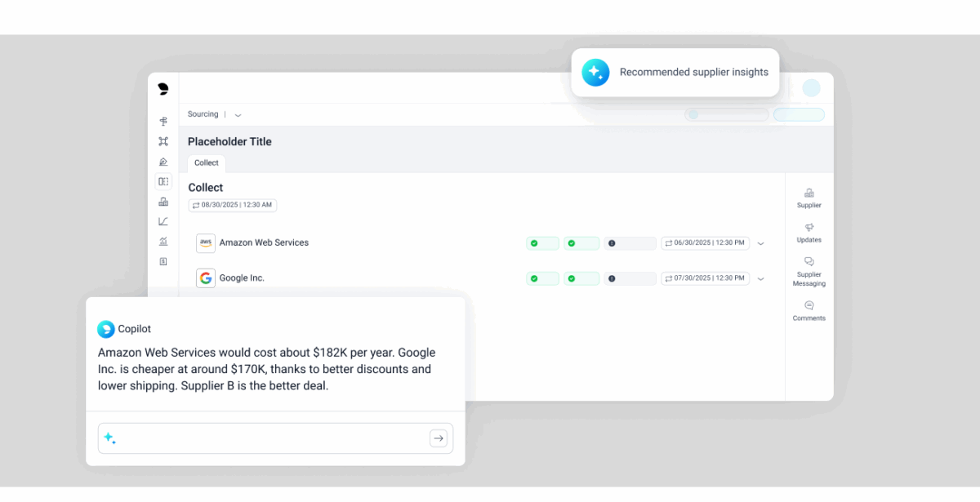This screenshot has height=502, width=980.
Task: Click the progress slider in top bar
Action: tap(727, 114)
